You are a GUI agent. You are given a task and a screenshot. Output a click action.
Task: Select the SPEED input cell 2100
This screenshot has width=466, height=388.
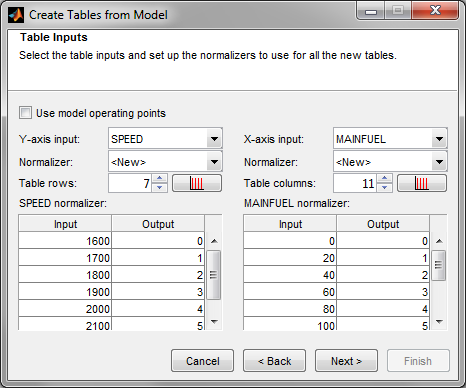[65, 324]
